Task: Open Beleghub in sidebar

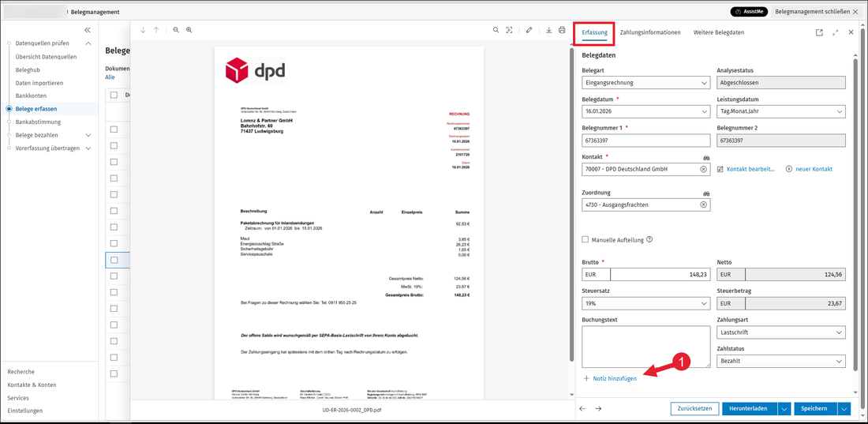Action: click(x=28, y=69)
